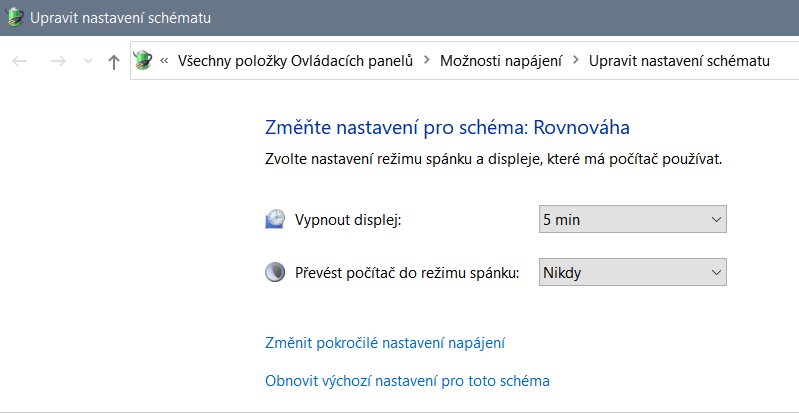Click the display monitor icon beside Vypnout displej

point(275,220)
